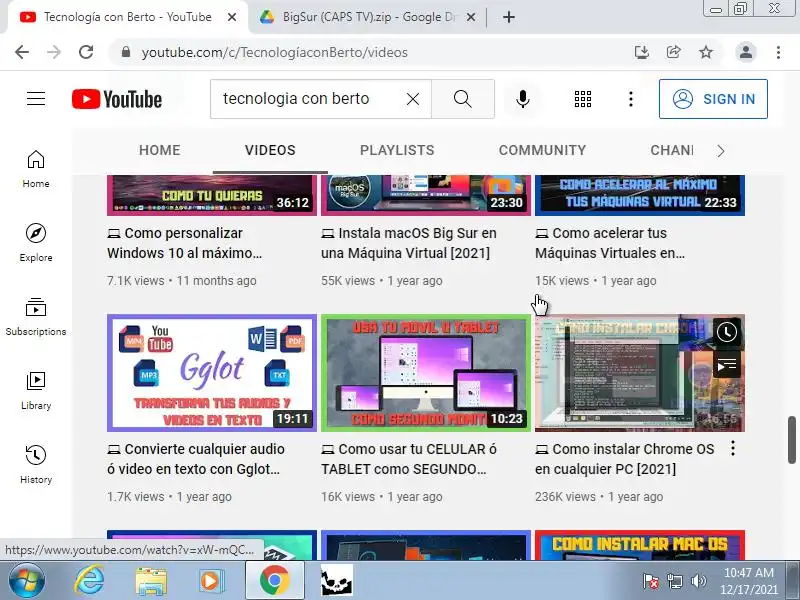The image size is (800, 600).
Task: Open video Instala macOS Big Sur en Máquina Virtual
Action: [409, 243]
